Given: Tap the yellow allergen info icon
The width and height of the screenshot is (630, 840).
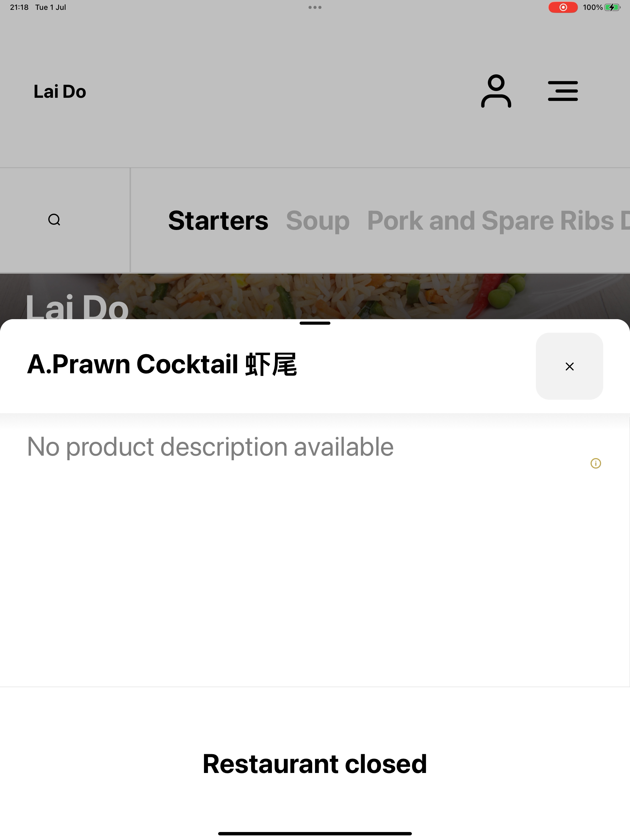Looking at the screenshot, I should [x=596, y=463].
